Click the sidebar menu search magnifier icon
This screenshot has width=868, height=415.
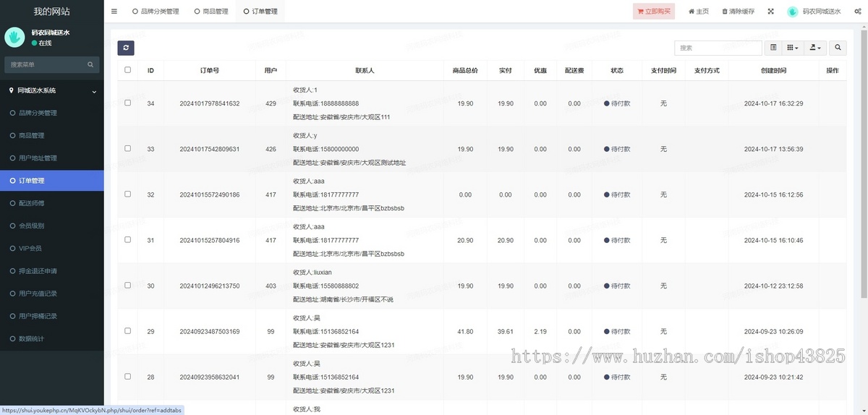point(90,64)
